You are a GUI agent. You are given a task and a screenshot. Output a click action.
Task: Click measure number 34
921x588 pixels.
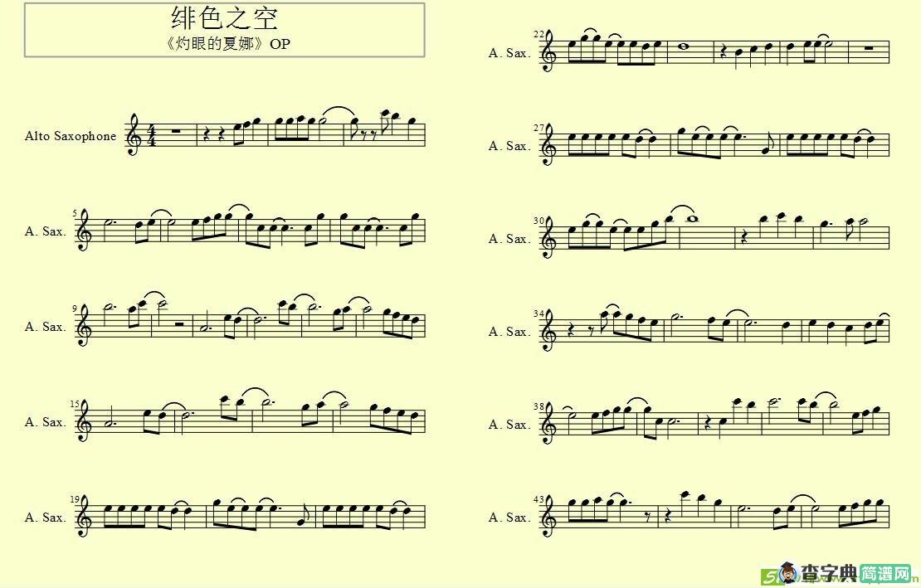click(x=538, y=313)
